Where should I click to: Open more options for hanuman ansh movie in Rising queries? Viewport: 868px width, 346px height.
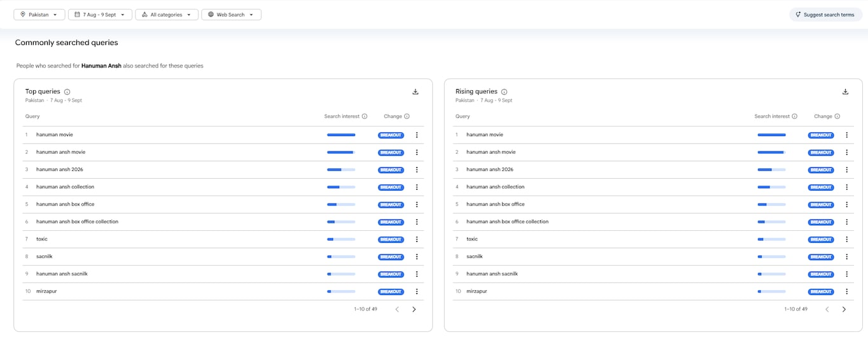pos(846,153)
